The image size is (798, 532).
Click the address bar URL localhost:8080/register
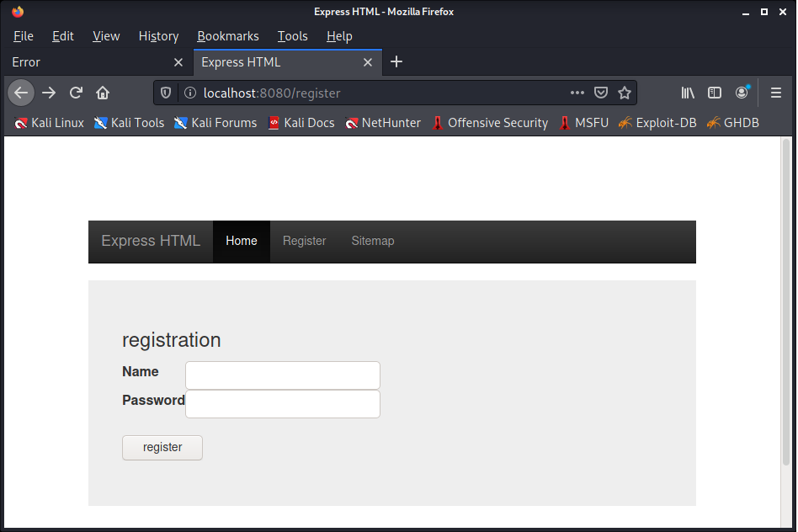272,93
